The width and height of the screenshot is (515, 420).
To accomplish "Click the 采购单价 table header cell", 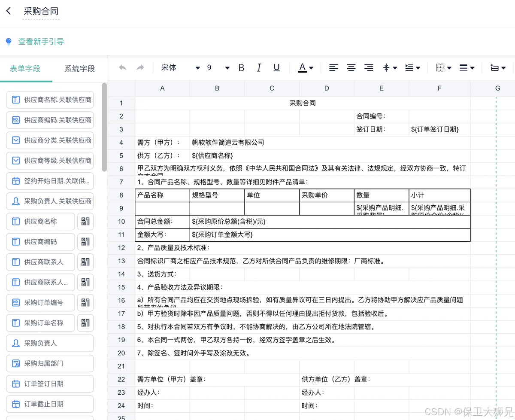I will (327, 195).
